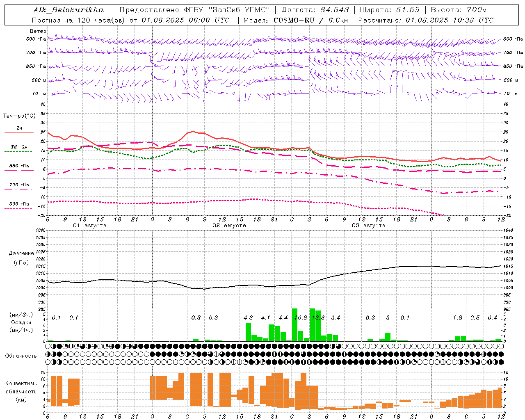Click the (км) unit label
525x420 pixels.
coord(21,399)
